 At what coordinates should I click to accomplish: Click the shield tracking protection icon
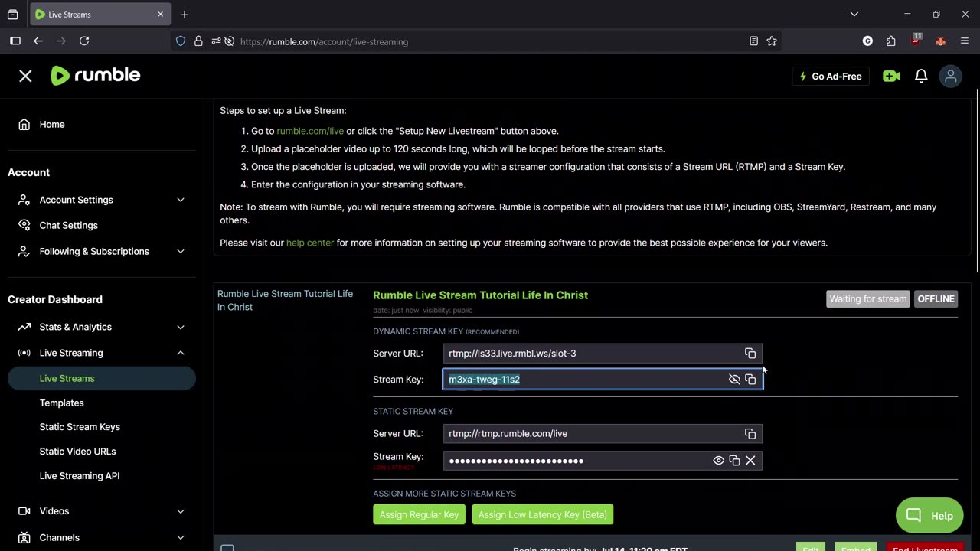point(181,41)
